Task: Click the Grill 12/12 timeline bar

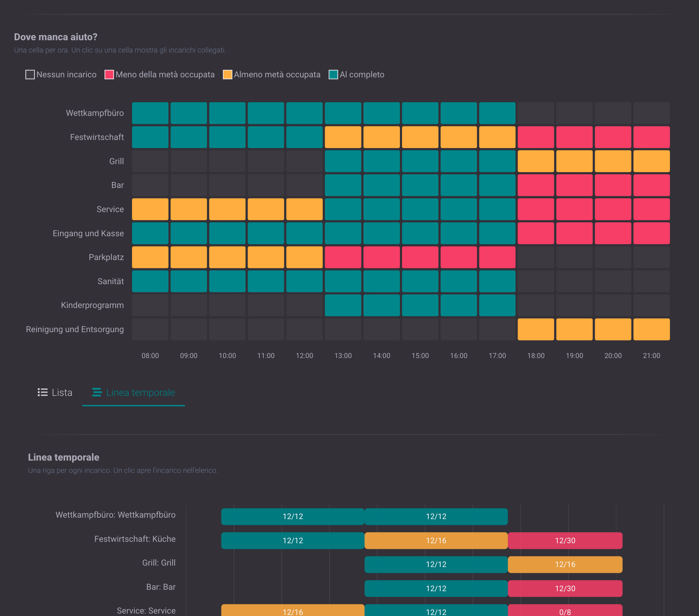Action: (x=436, y=564)
